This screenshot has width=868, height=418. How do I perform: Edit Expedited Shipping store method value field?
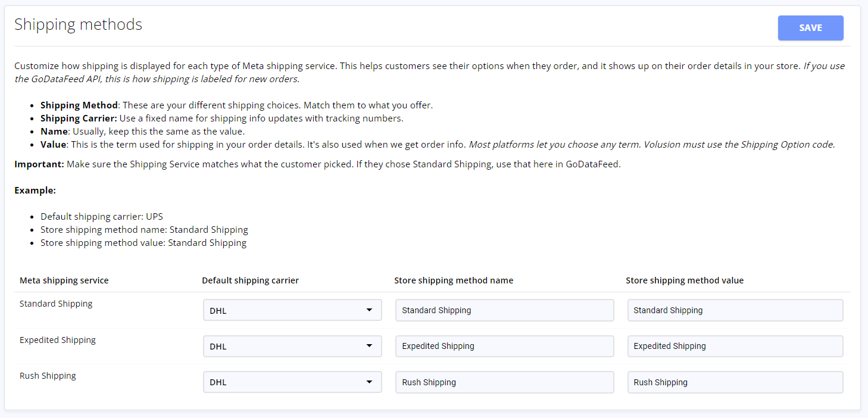click(x=735, y=347)
